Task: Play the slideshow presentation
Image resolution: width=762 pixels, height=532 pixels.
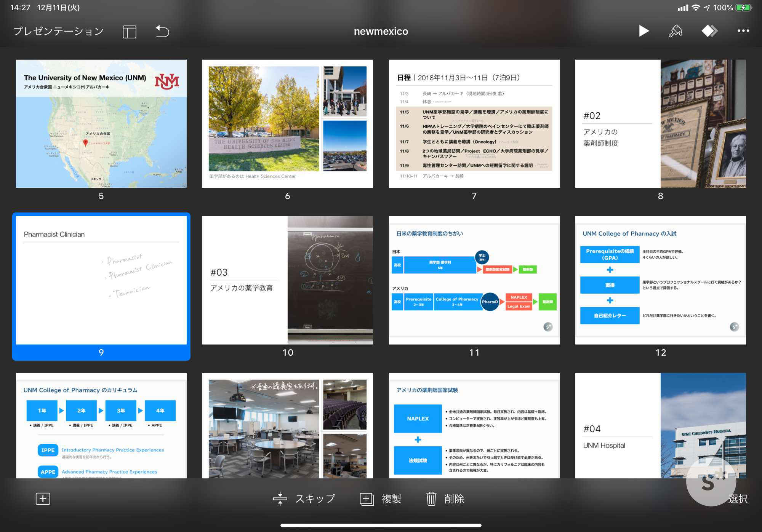Action: (x=644, y=31)
